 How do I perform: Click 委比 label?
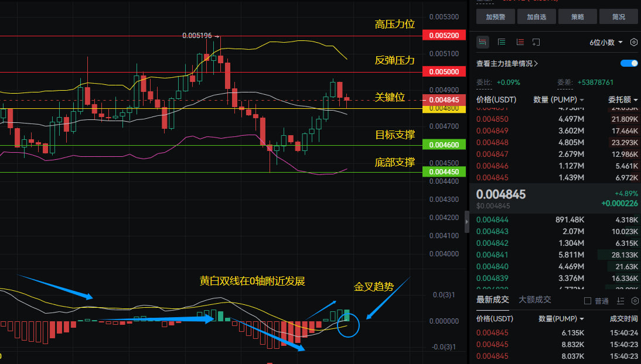point(484,83)
